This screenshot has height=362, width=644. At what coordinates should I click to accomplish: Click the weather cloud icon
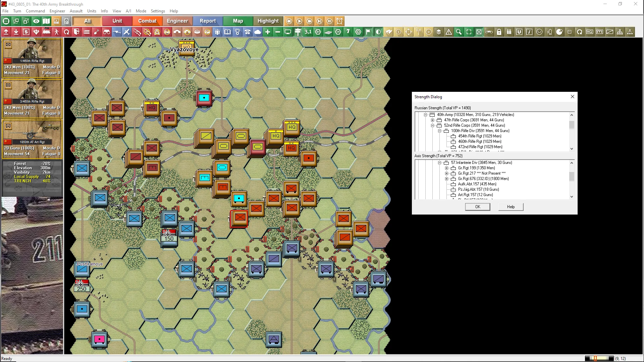coord(258,32)
